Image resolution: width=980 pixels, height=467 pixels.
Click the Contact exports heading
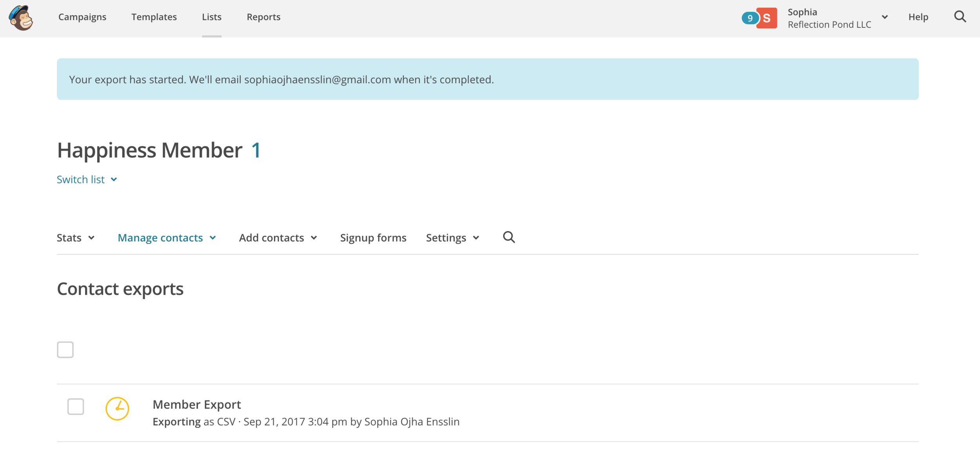point(120,289)
